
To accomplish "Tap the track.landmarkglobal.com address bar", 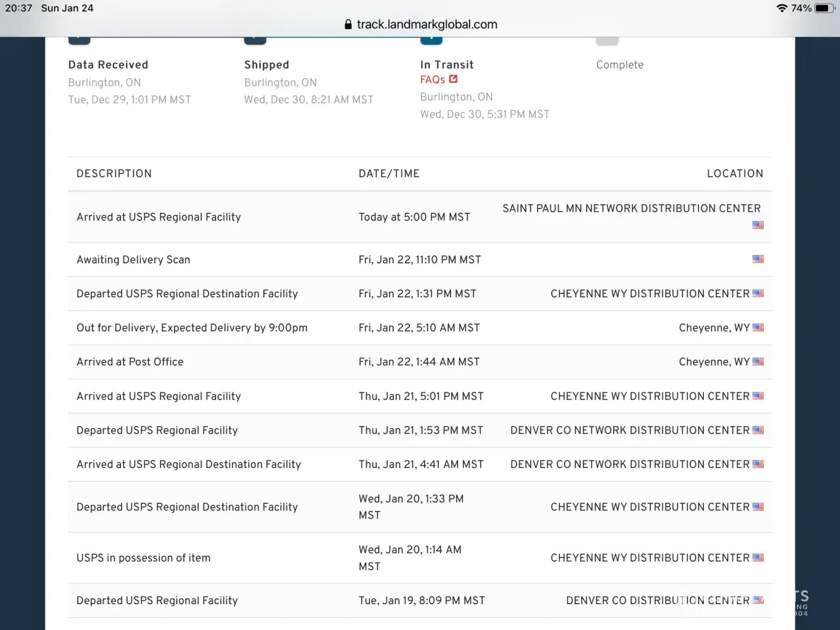I will 427,25.
